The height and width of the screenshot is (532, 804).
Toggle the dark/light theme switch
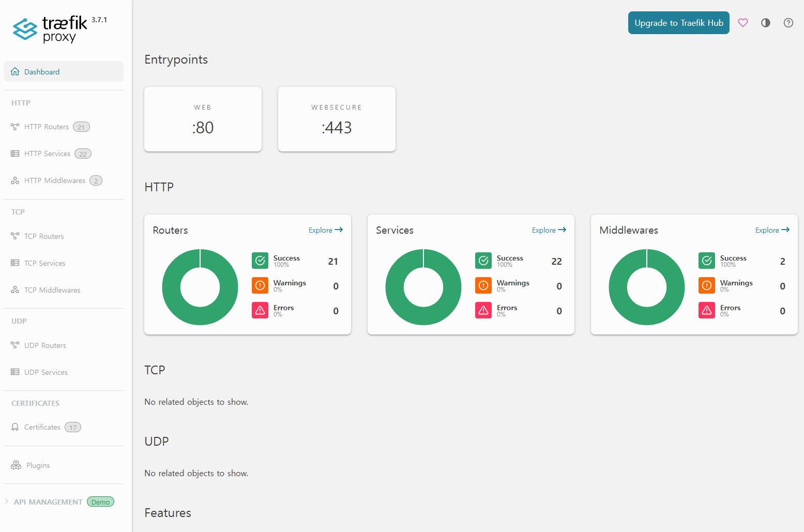pyautogui.click(x=766, y=23)
